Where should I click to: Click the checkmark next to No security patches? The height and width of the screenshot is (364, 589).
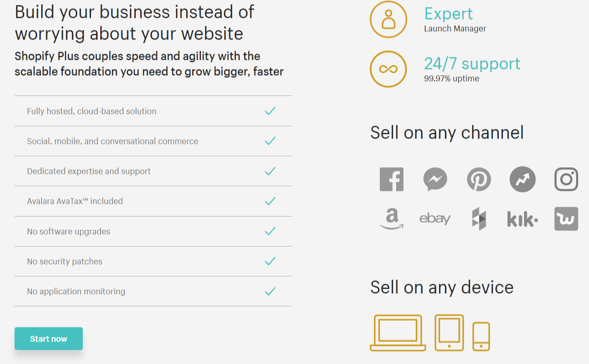click(x=270, y=261)
